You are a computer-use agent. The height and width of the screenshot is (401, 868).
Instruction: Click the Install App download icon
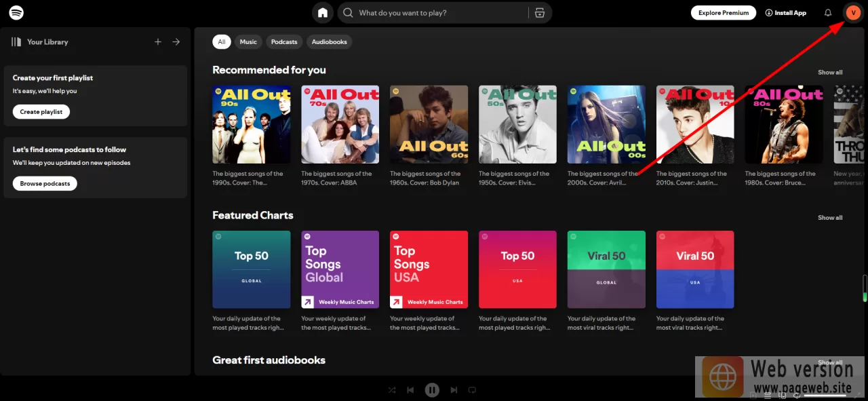point(769,13)
